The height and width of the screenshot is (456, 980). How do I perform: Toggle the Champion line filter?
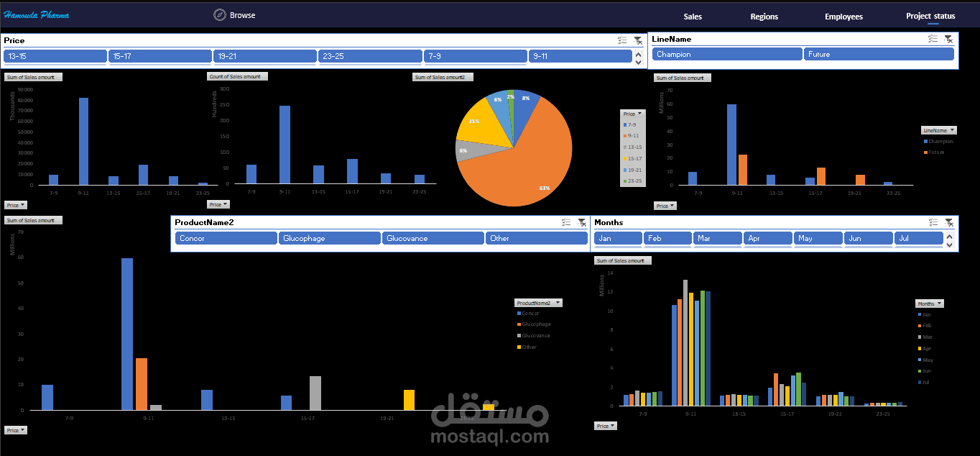727,54
